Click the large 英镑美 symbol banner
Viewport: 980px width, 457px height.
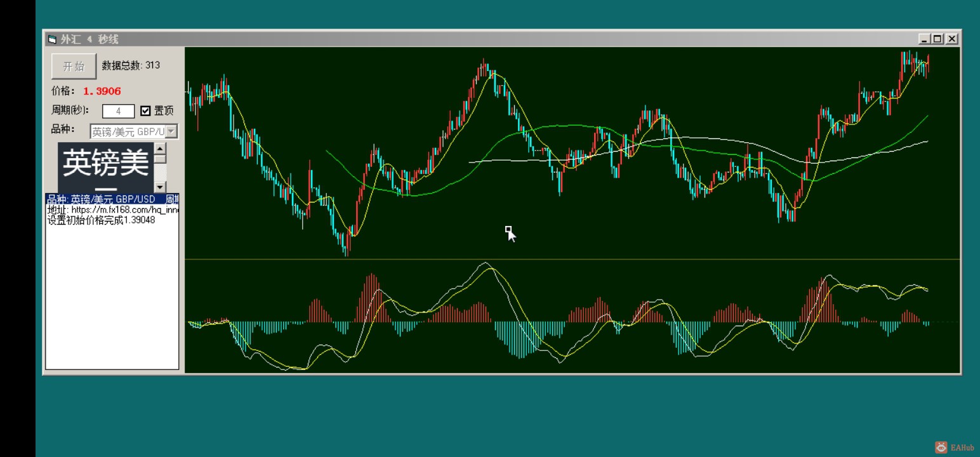(105, 168)
